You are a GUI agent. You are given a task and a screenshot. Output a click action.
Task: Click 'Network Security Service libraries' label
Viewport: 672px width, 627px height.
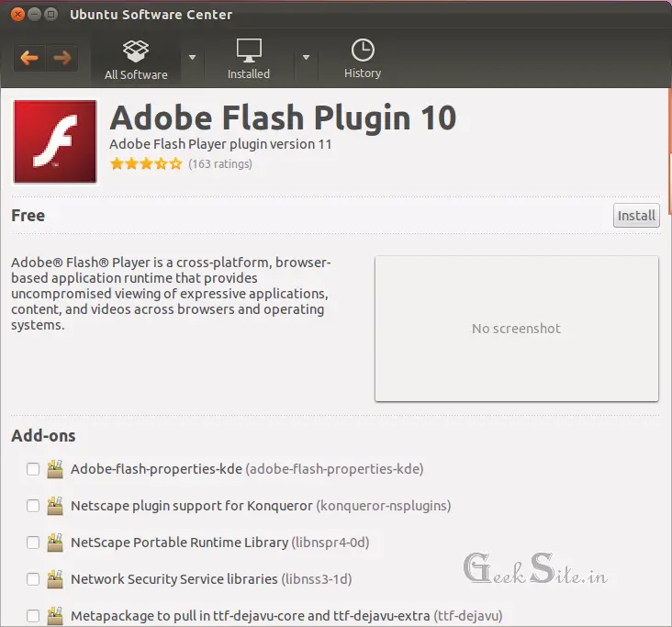coord(174,579)
